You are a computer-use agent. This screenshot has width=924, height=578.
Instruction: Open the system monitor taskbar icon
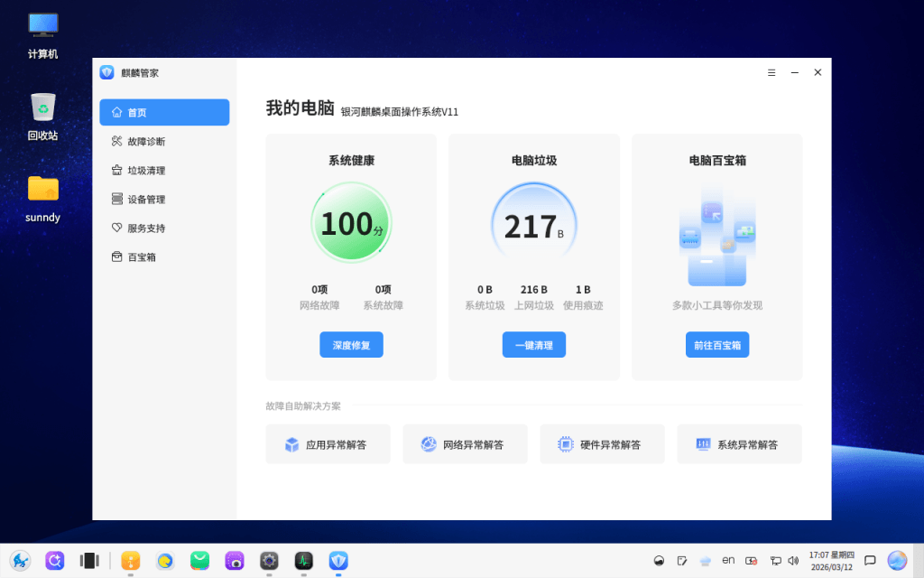pyautogui.click(x=304, y=560)
